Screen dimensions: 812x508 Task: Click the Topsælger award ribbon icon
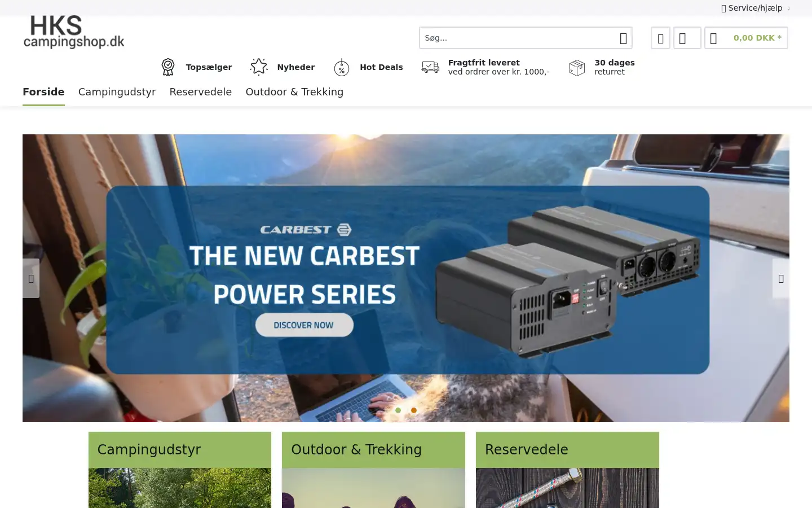168,67
